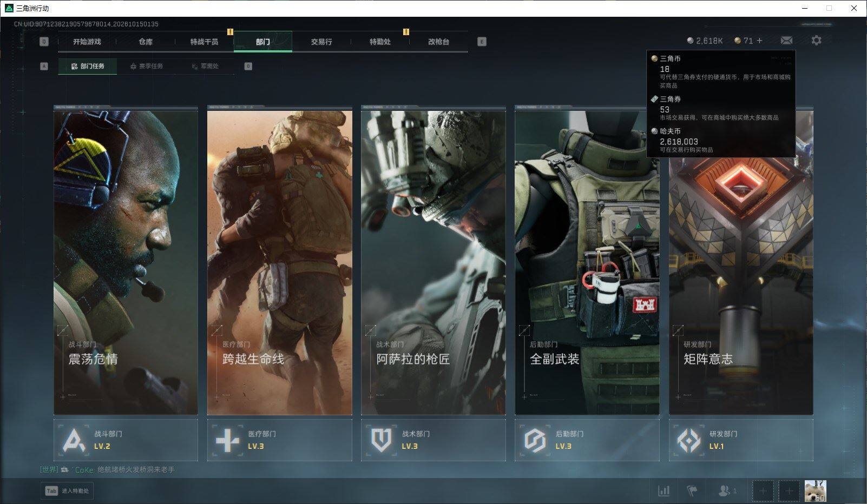867x504 pixels.
Task: Click the 世界 chat message line
Action: click(x=108, y=469)
